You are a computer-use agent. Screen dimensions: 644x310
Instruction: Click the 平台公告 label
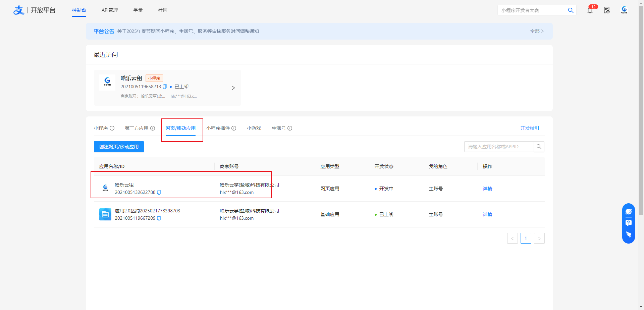[104, 31]
